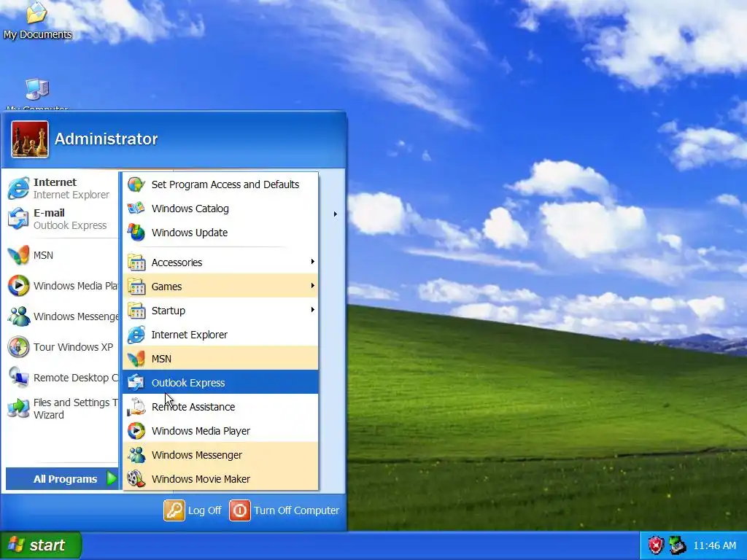Click the Internet Explorer icon in pinned list
This screenshot has width=747, height=560.
(x=18, y=188)
